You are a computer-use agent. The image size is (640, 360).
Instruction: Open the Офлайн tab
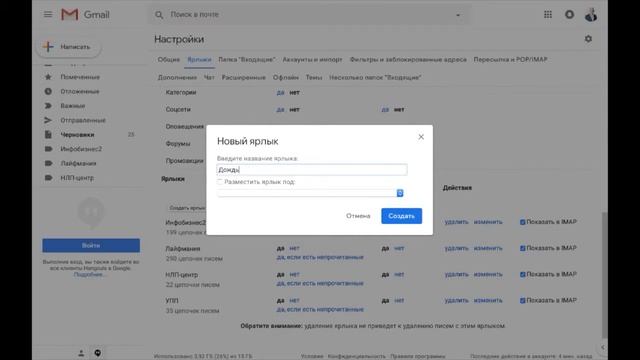(286, 78)
